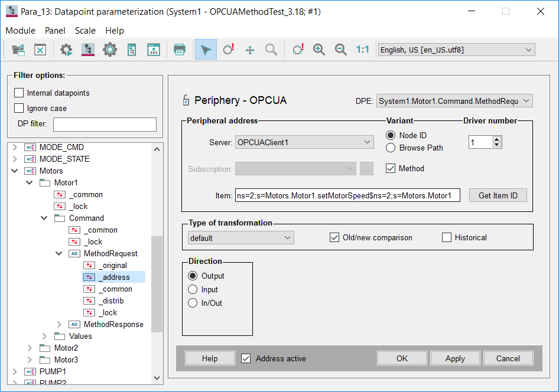Screen dimensions: 559x392
Task: Click the four-arrow pan tool icon
Action: (x=249, y=50)
